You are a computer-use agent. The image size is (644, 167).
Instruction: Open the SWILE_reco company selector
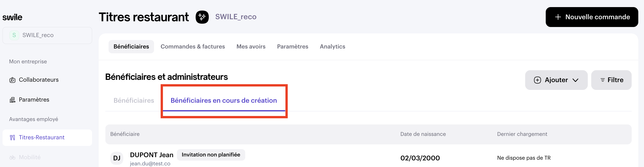pos(47,35)
